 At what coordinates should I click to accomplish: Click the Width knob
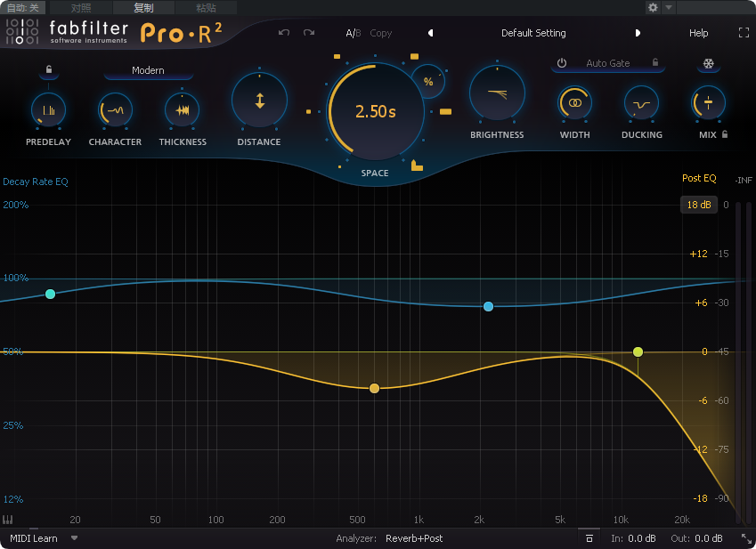574,102
